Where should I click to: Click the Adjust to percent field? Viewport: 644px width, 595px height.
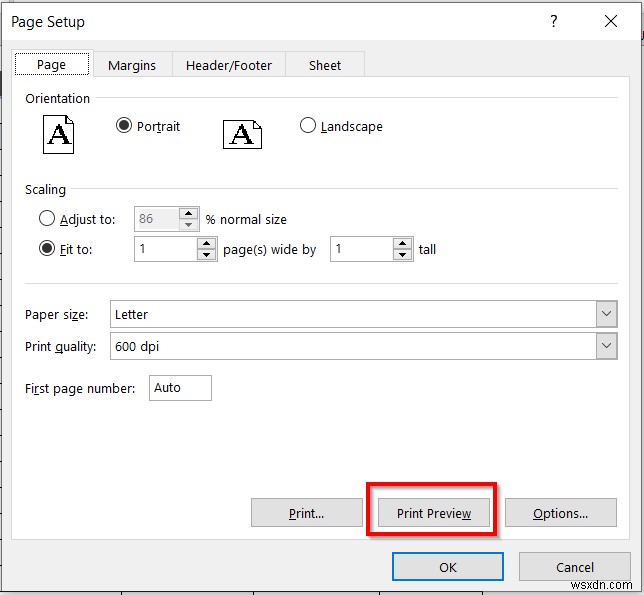click(157, 219)
